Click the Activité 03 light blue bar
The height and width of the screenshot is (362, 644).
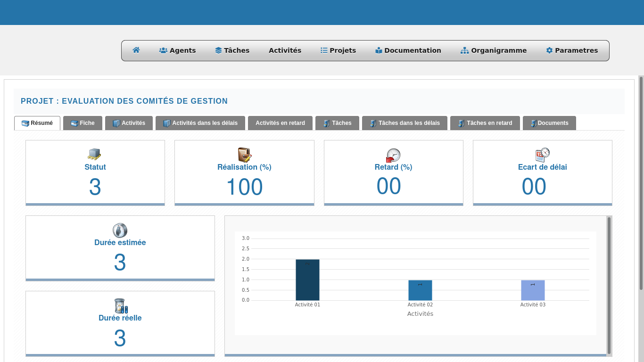(x=533, y=290)
